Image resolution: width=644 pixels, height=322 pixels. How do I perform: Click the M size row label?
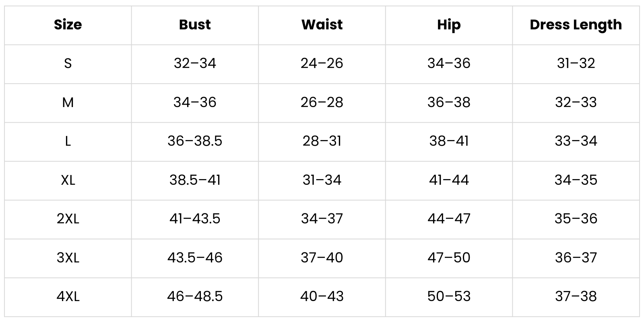[68, 102]
